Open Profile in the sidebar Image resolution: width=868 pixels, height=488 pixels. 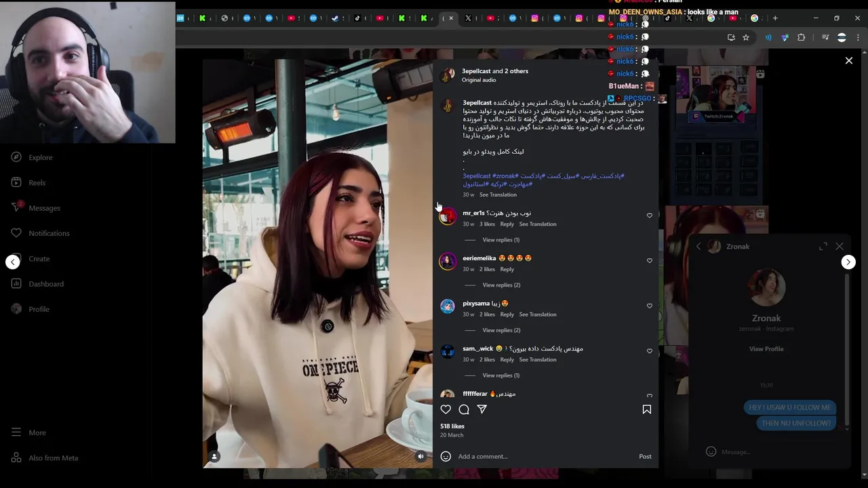[x=31, y=309]
